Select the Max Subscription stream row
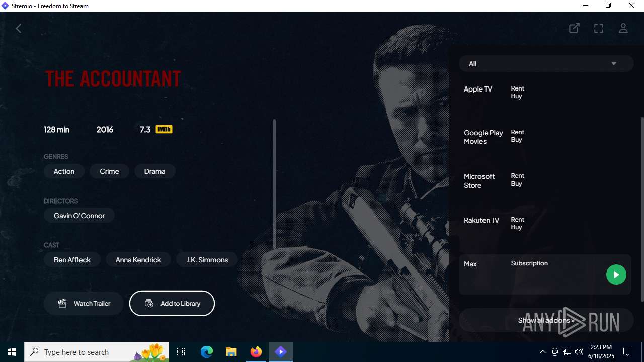Image resolution: width=644 pixels, height=362 pixels. pyautogui.click(x=545, y=275)
